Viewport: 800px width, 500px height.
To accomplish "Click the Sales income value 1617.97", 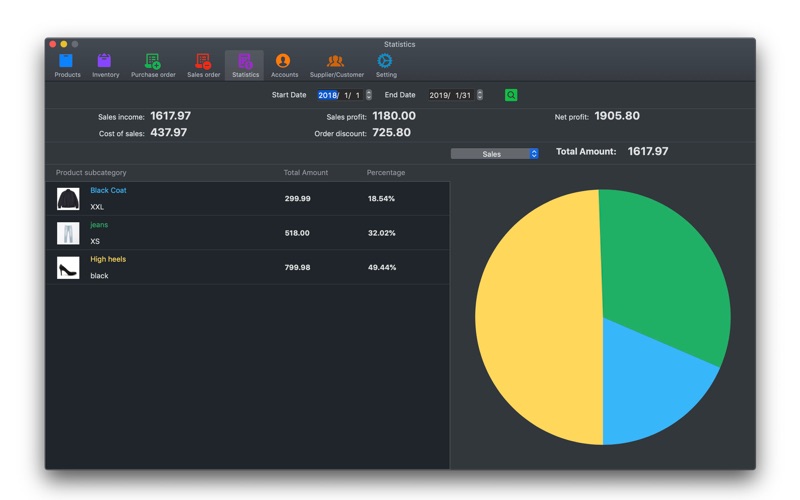I will point(170,116).
